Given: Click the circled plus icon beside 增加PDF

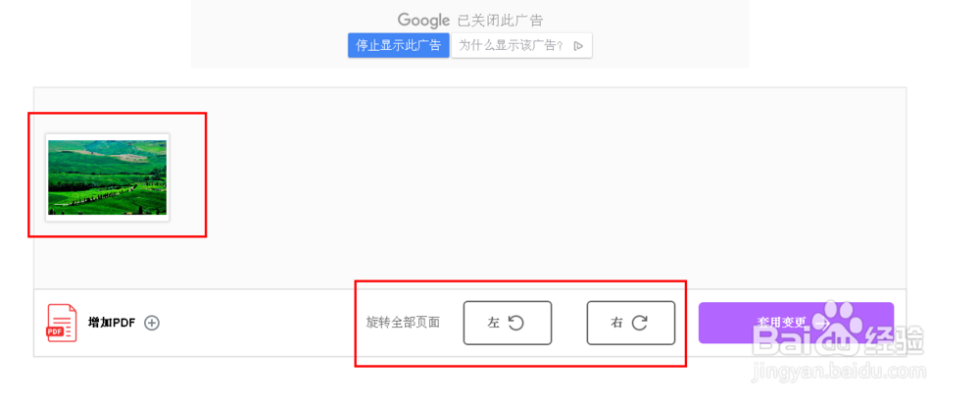Looking at the screenshot, I should pyautogui.click(x=152, y=324).
